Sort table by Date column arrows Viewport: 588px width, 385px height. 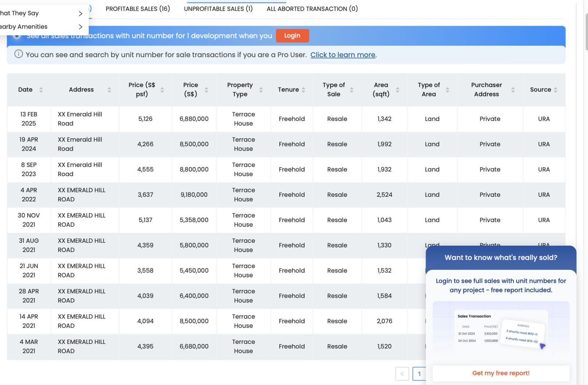click(x=41, y=90)
